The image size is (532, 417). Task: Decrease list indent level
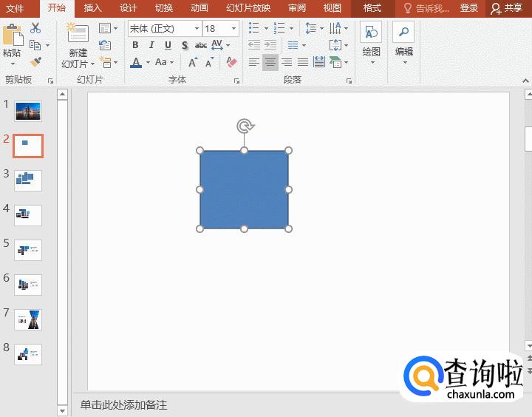click(253, 45)
